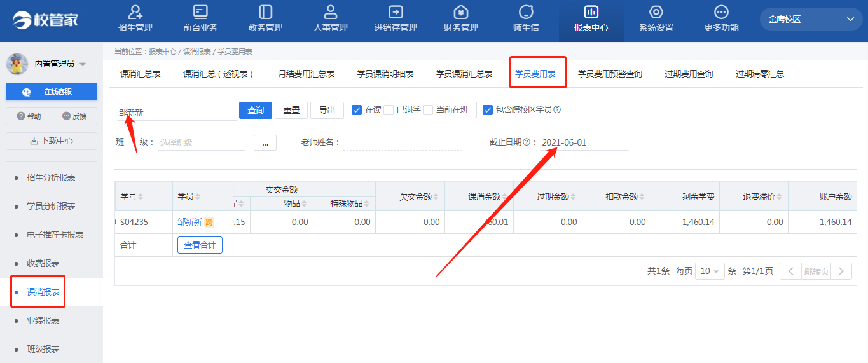Expand 内置管理员 account dropdown arrow
Image resolution: width=868 pixels, height=363 pixels.
[83, 64]
